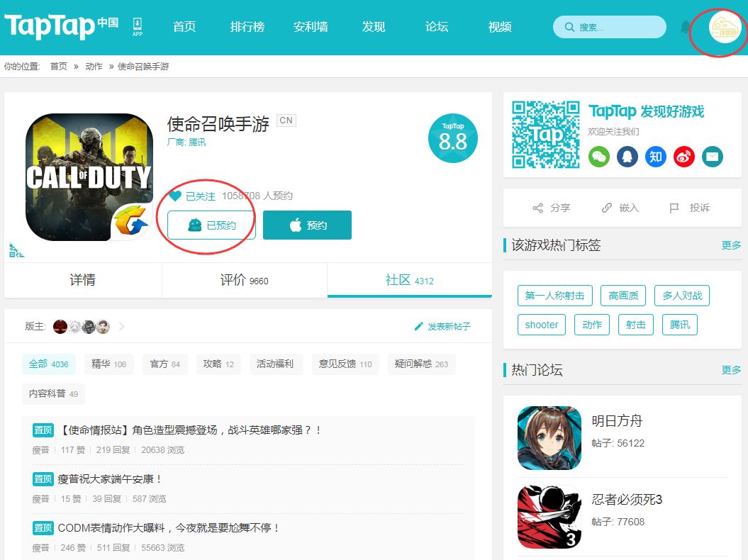Click the CN region badge
The width and height of the screenshot is (748, 560).
coord(286,121)
